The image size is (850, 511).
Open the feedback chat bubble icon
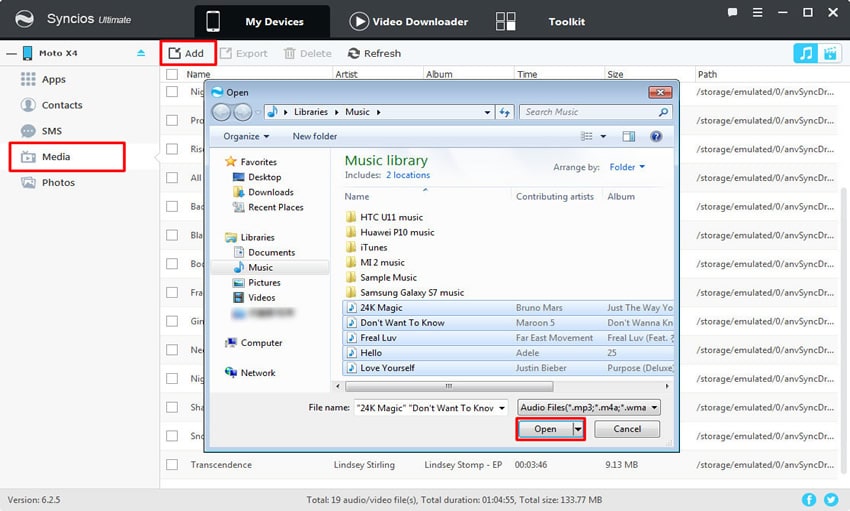pyautogui.click(x=732, y=12)
